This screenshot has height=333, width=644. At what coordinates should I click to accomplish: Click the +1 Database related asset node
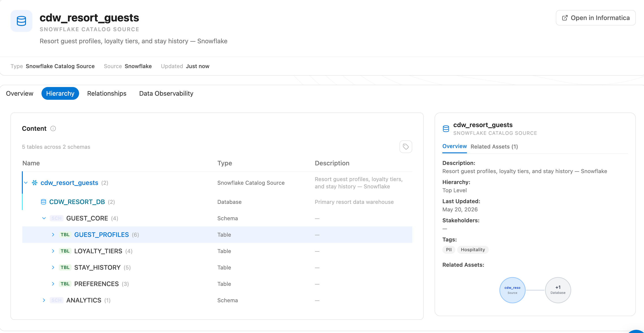click(558, 290)
